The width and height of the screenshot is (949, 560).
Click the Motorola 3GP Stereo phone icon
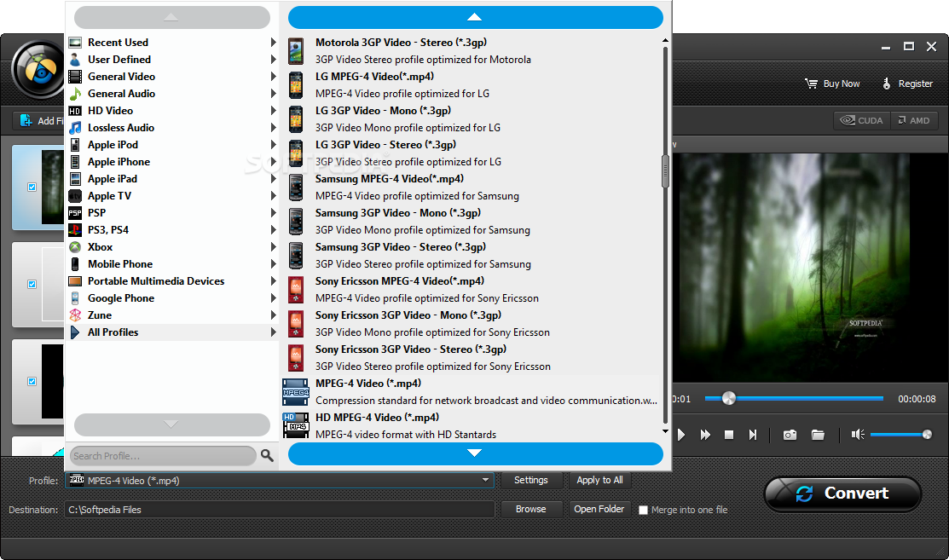(x=295, y=51)
